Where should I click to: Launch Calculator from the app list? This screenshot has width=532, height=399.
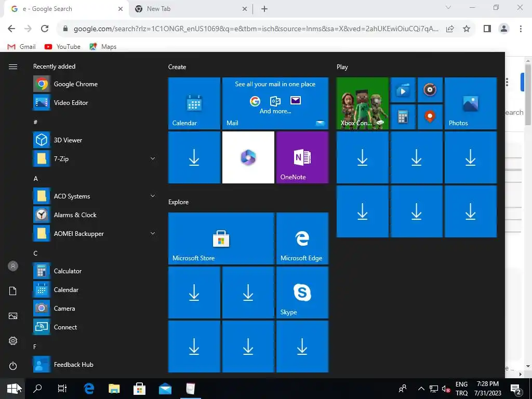[x=94, y=271]
